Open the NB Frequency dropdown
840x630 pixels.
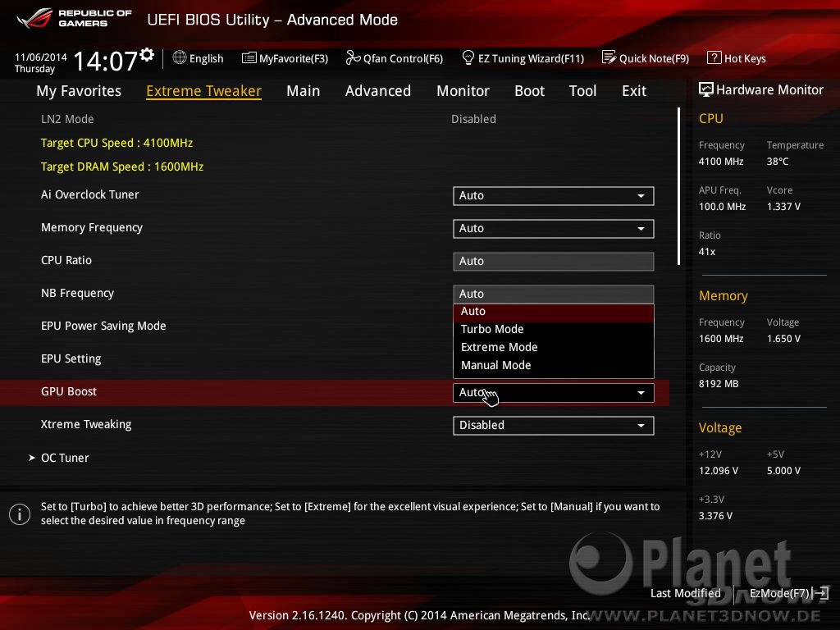pyautogui.click(x=554, y=294)
